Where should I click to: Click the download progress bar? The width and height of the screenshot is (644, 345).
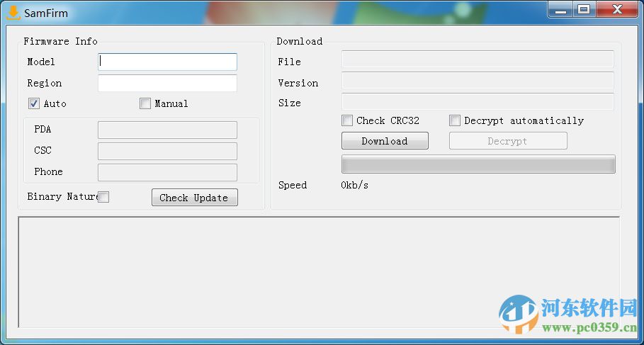coord(478,164)
